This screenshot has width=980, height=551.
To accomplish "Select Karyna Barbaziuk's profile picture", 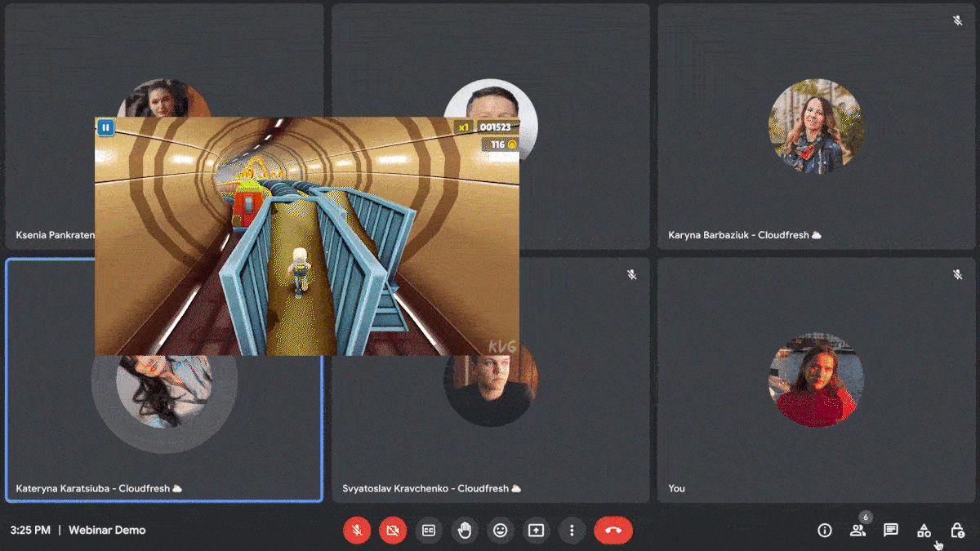I will tap(816, 126).
